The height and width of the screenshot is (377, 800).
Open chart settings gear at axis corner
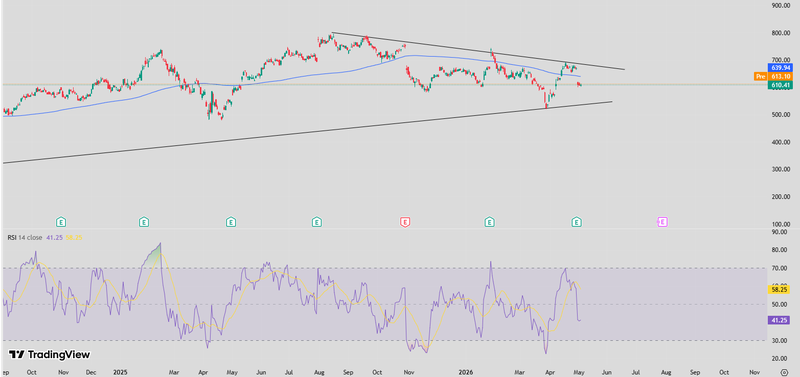[x=785, y=372]
